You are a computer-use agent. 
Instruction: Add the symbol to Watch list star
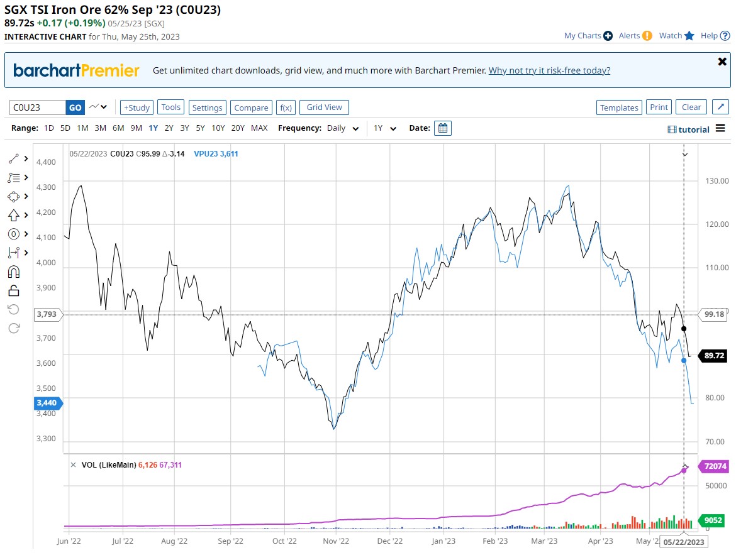click(x=689, y=36)
